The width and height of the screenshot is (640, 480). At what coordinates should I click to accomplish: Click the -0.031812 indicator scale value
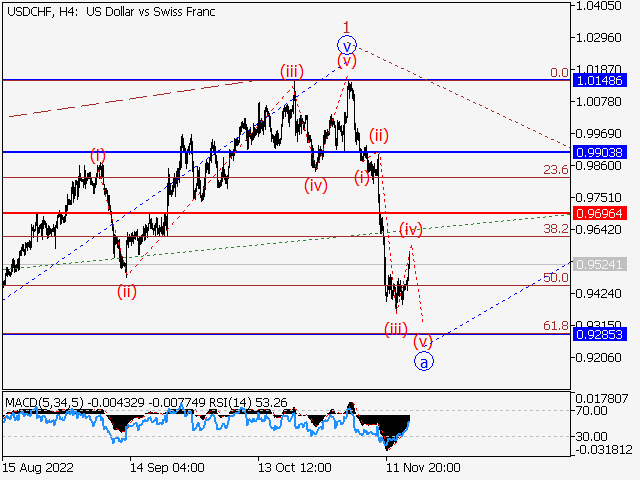[604, 450]
